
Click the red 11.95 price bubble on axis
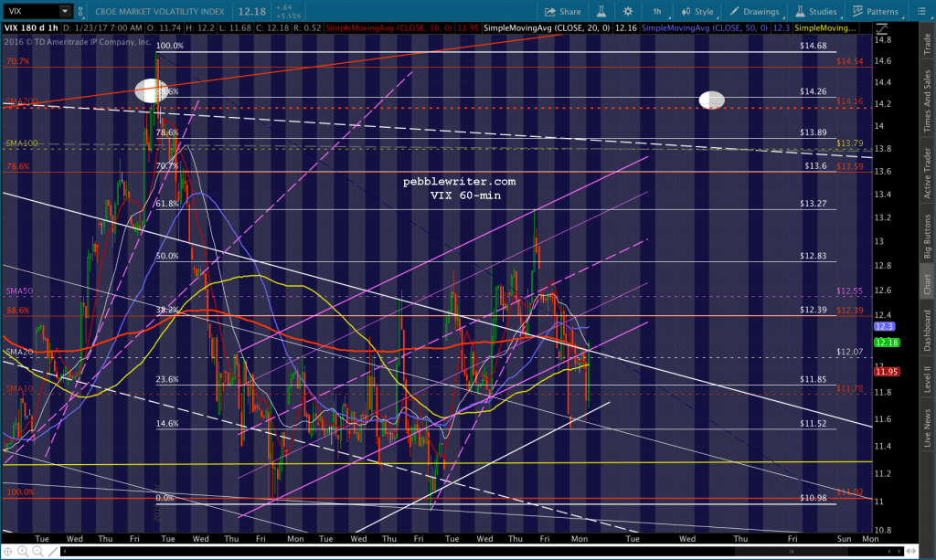click(887, 372)
